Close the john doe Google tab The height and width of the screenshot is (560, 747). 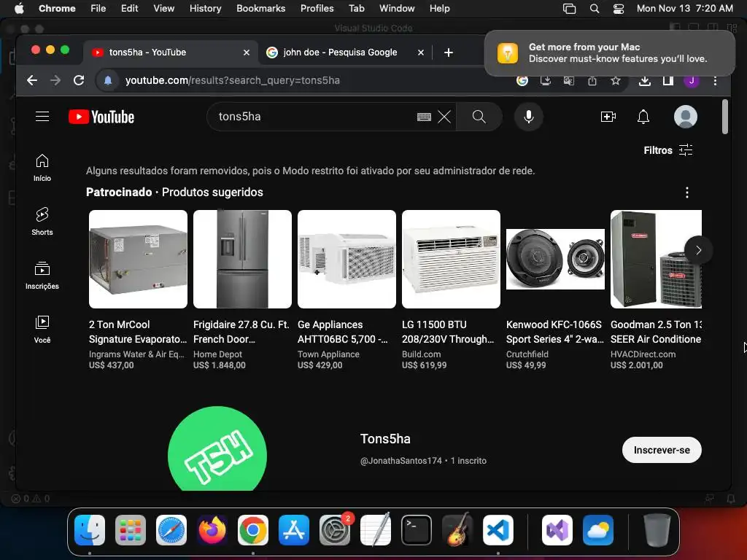coord(421,52)
